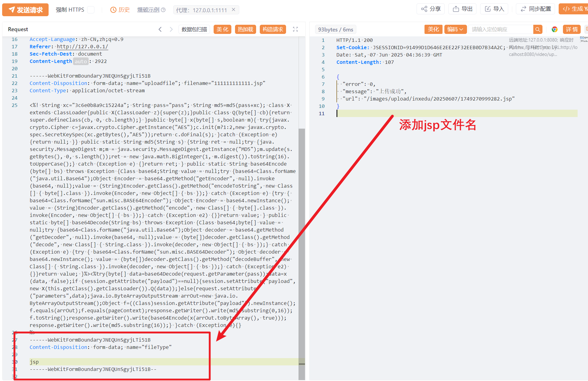The height and width of the screenshot is (381, 588).
Task: Toggle hot-load in the Request panel (热加载)
Action: click(245, 29)
